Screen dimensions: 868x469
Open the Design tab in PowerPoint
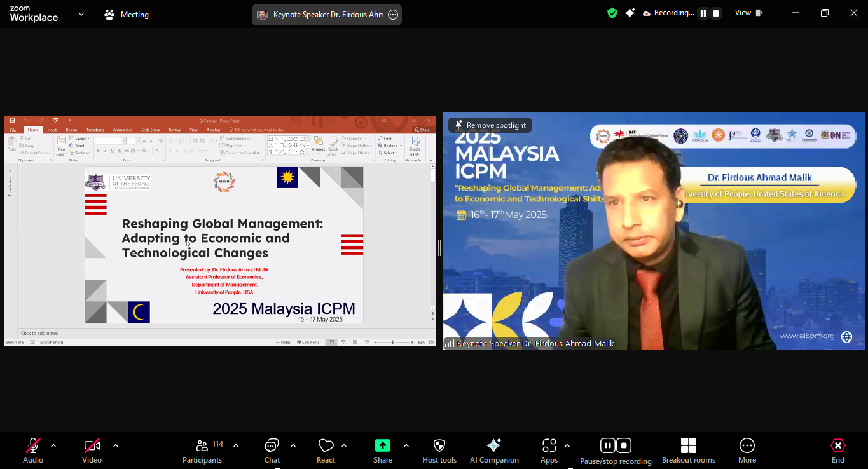[x=71, y=130]
